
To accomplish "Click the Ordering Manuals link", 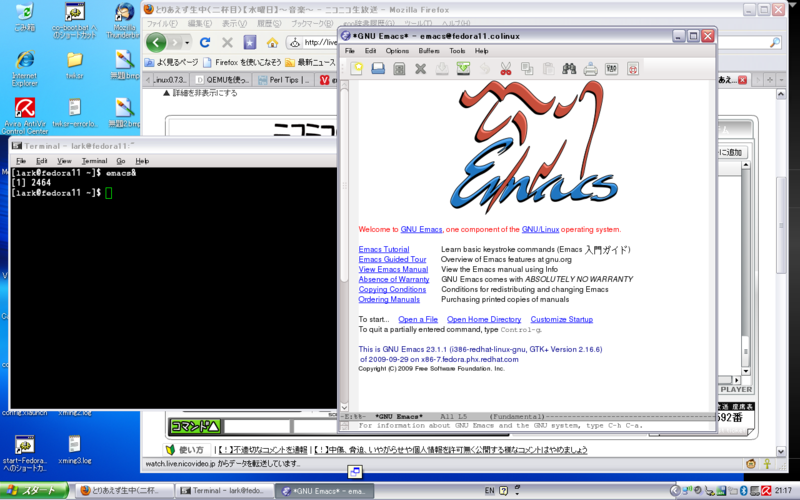I will coord(389,299).
